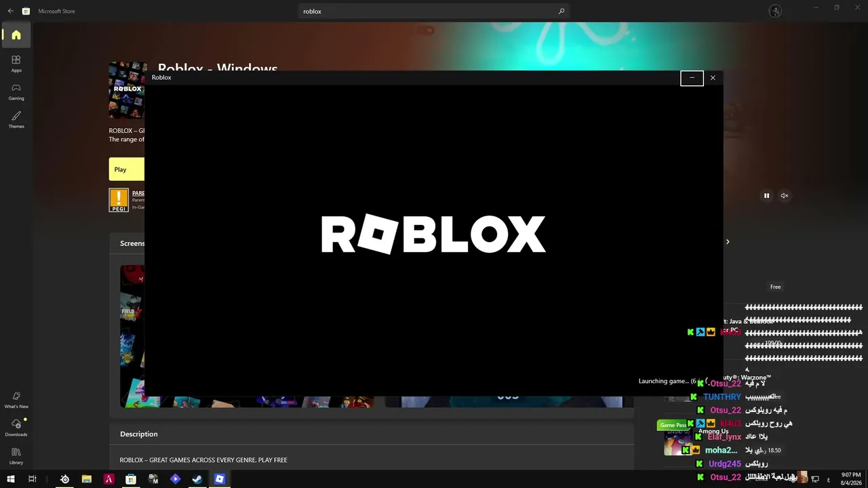Pause the Store trailer video
868x488 pixels.
pyautogui.click(x=766, y=196)
